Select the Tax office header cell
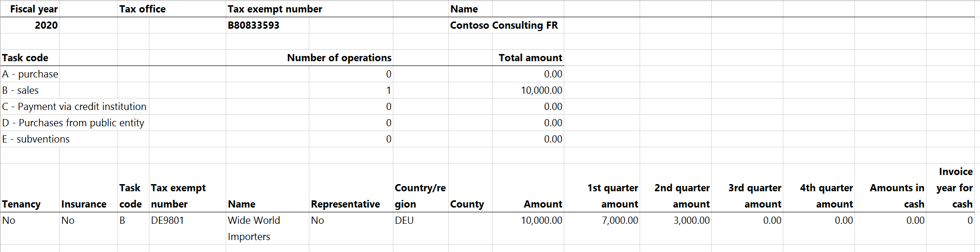The width and height of the screenshot is (980, 252). [x=142, y=9]
